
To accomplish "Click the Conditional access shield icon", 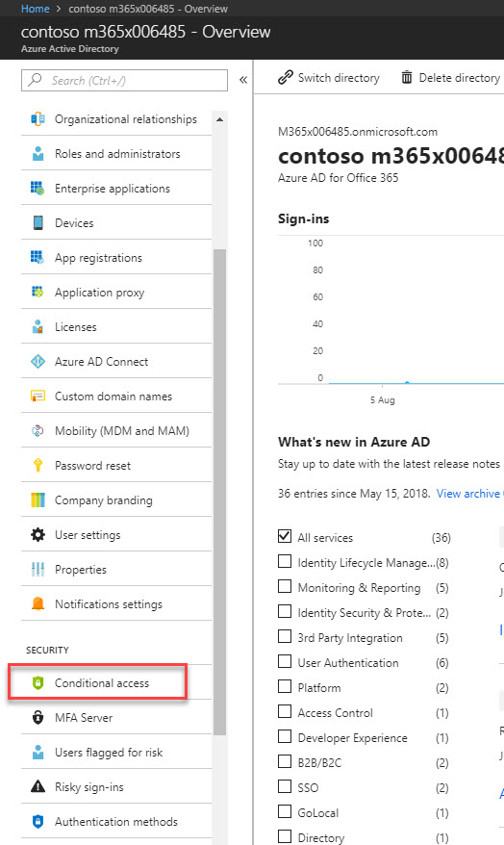I will coord(38,682).
